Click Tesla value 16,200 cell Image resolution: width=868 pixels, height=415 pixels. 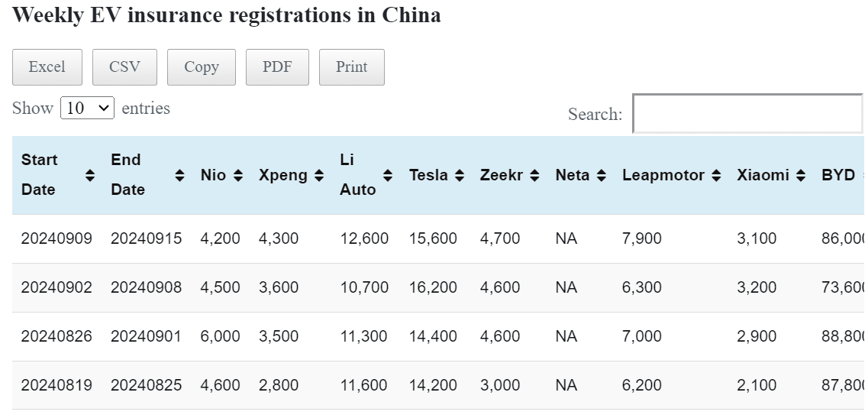tap(433, 287)
